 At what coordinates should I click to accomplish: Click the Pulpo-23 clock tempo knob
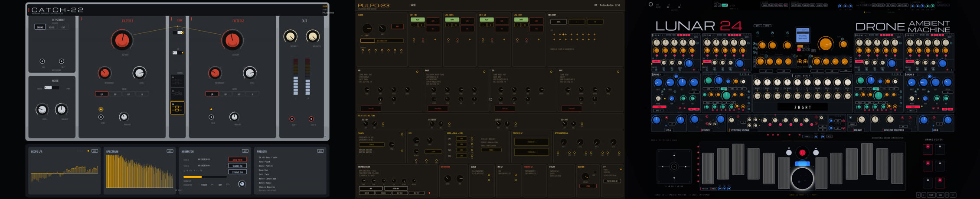[x=367, y=29]
